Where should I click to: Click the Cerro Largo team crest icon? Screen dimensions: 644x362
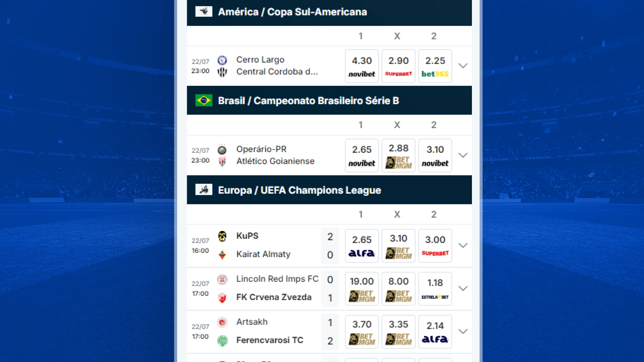(x=222, y=60)
